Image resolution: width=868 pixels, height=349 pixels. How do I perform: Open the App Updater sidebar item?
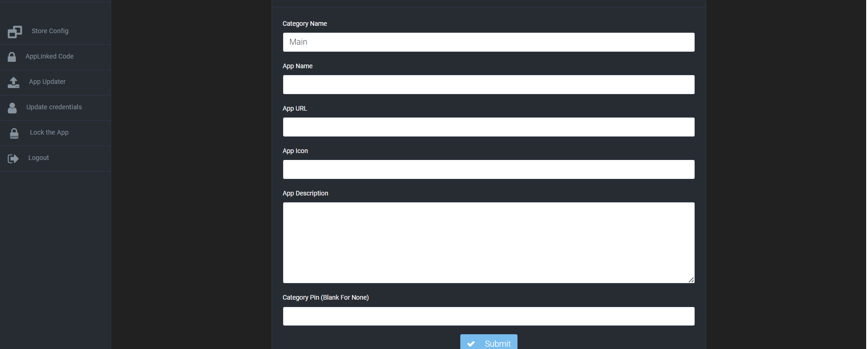tap(47, 82)
